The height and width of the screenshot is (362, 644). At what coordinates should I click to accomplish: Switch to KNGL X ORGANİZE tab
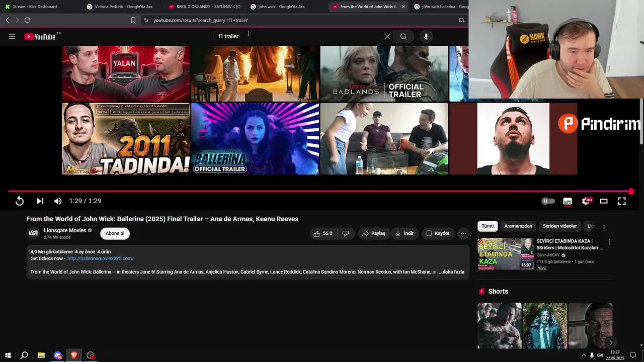[x=204, y=7]
